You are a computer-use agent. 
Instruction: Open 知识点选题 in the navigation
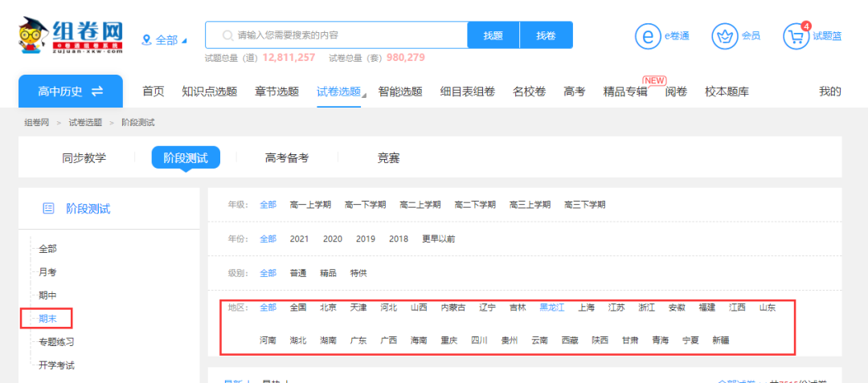(209, 92)
